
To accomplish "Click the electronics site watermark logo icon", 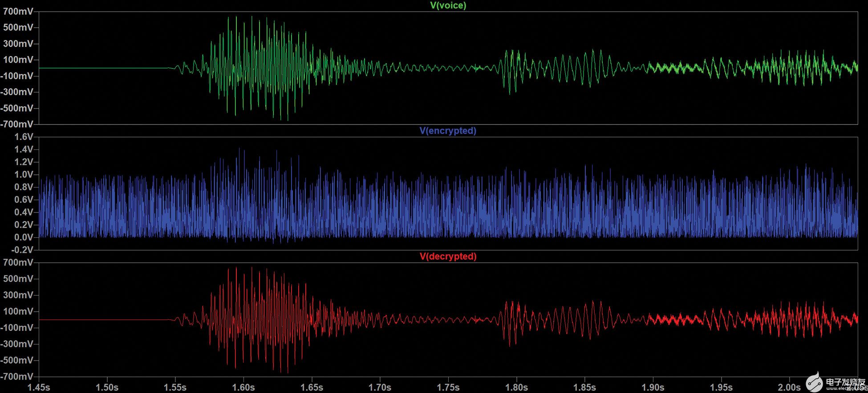I will (815, 382).
